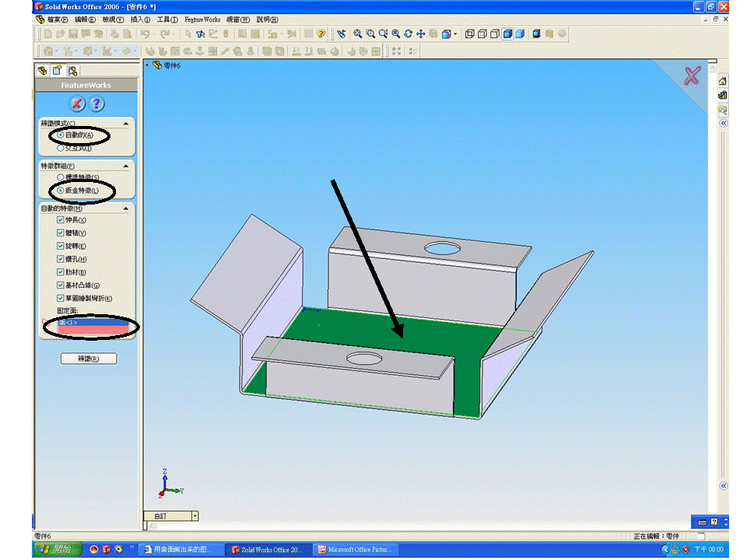747x560 pixels.
Task: Toggle 草圖繪製彎折(K) checkbox
Action: pos(60,299)
